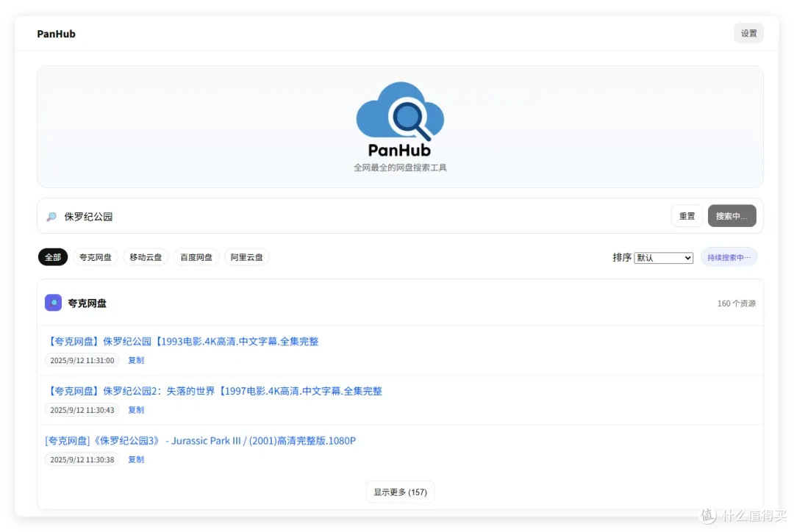The width and height of the screenshot is (794, 532).
Task: Open the 排序 默认 sort dropdown
Action: pyautogui.click(x=663, y=258)
